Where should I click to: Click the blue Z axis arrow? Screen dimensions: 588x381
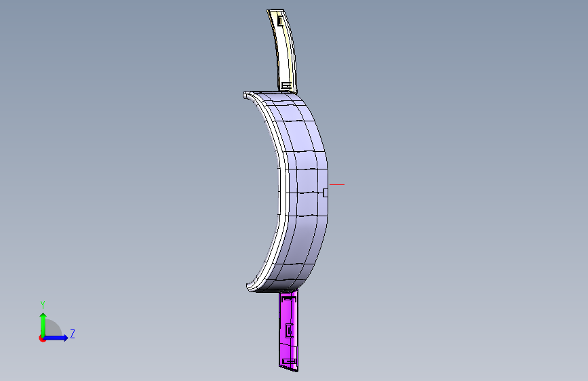tap(56, 338)
